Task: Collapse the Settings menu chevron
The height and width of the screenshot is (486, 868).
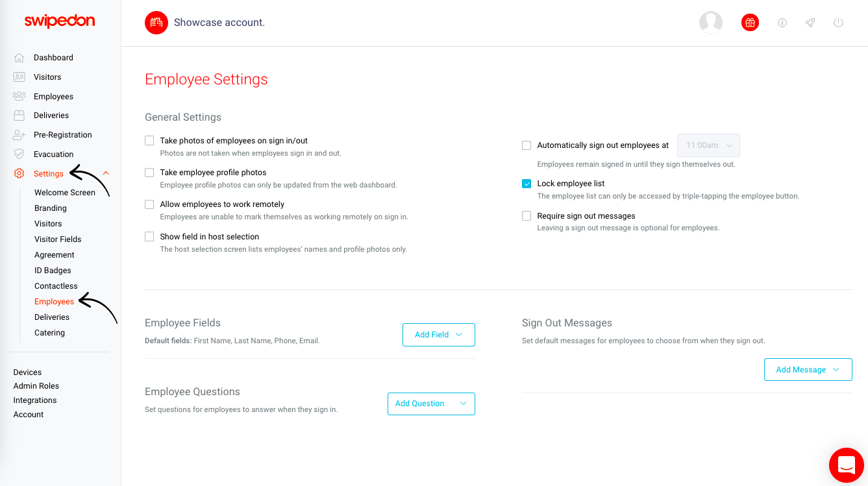Action: (x=106, y=173)
